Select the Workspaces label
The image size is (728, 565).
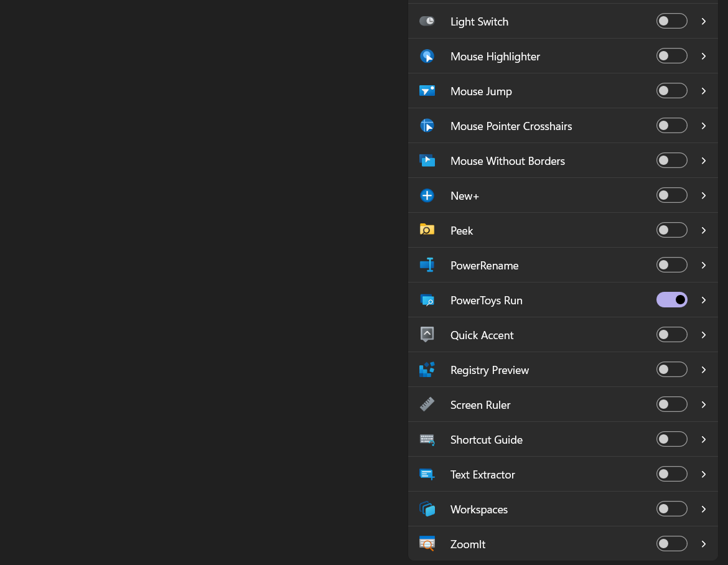[x=478, y=509]
